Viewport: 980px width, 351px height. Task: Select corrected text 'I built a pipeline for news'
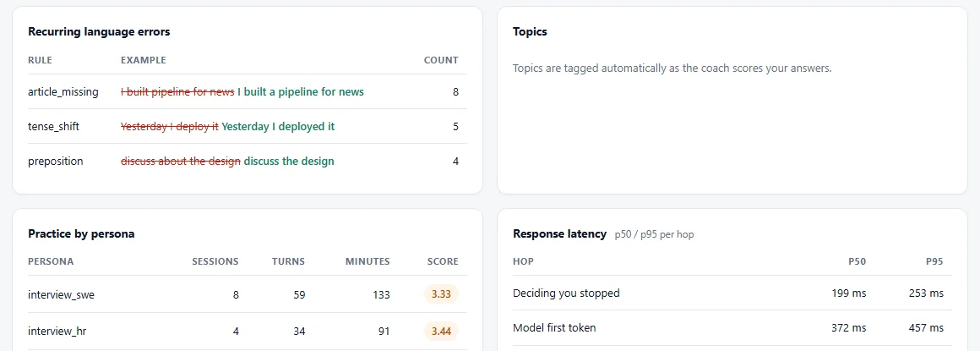pyautogui.click(x=301, y=92)
